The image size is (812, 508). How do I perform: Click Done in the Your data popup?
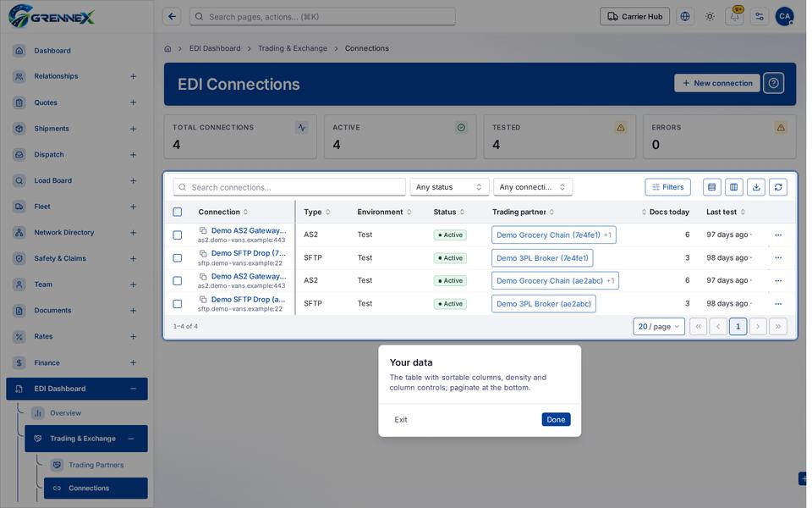point(556,419)
